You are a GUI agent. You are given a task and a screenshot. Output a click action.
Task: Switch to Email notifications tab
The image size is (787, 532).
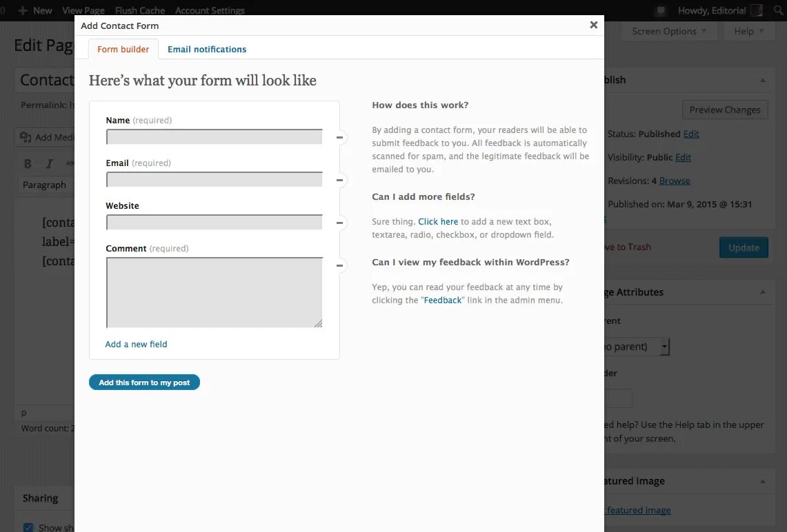coord(207,49)
